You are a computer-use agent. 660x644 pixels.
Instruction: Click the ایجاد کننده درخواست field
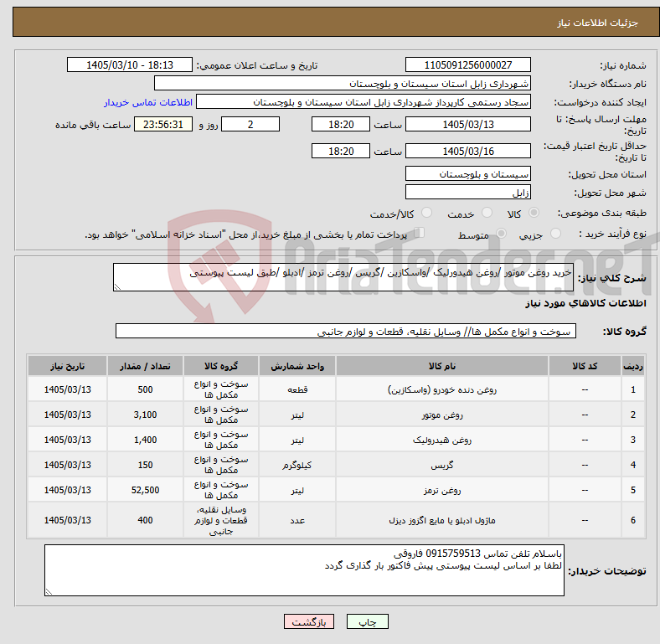[364, 102]
